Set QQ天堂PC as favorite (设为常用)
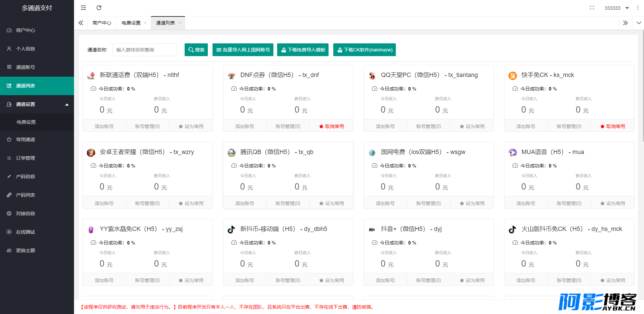Image resolution: width=644 pixels, height=314 pixels. pyautogui.click(x=472, y=126)
